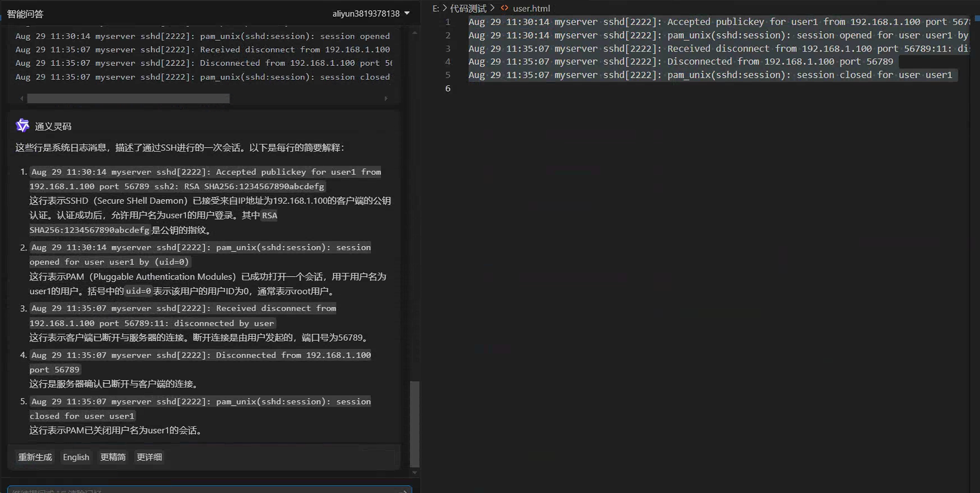This screenshot has height=493, width=980.
Task: Click the left scroll arrow of code block
Action: click(21, 98)
